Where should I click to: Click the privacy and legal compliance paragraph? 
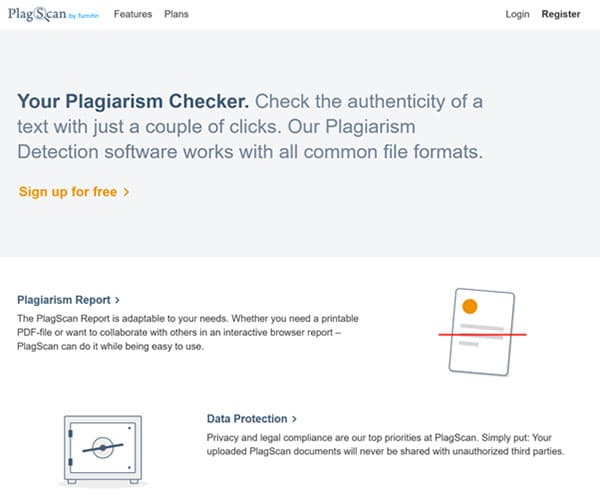click(x=386, y=445)
